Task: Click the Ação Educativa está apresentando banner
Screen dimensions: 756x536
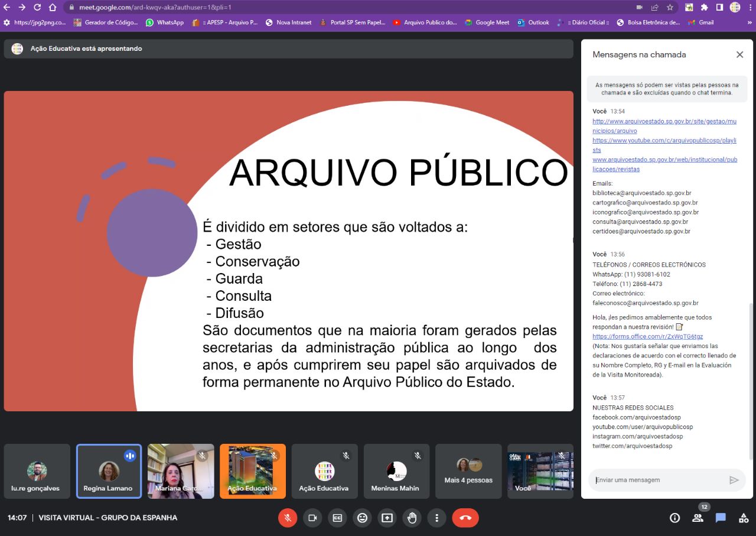Action: [x=288, y=48]
